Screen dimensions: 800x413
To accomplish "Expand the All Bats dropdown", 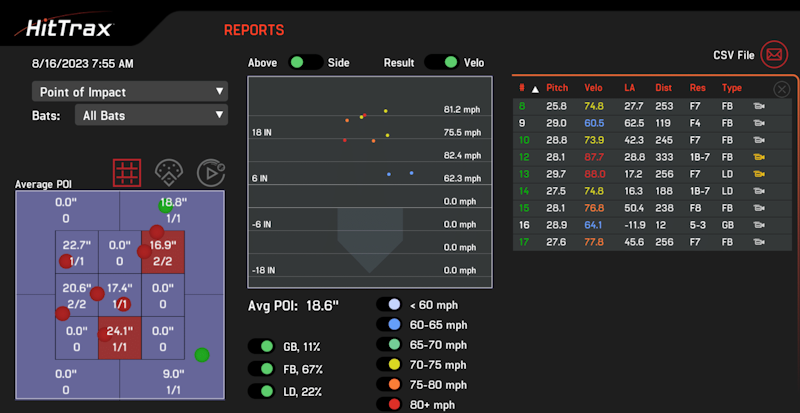I will tap(150, 116).
